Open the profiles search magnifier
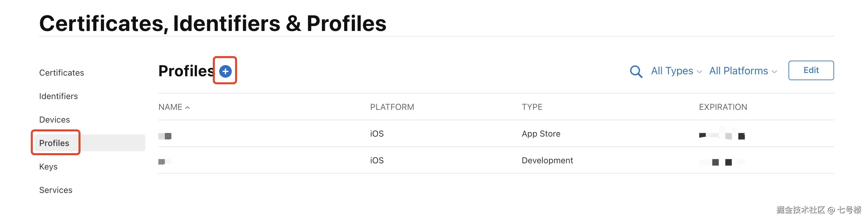Viewport: 868px width, 221px height. click(635, 71)
